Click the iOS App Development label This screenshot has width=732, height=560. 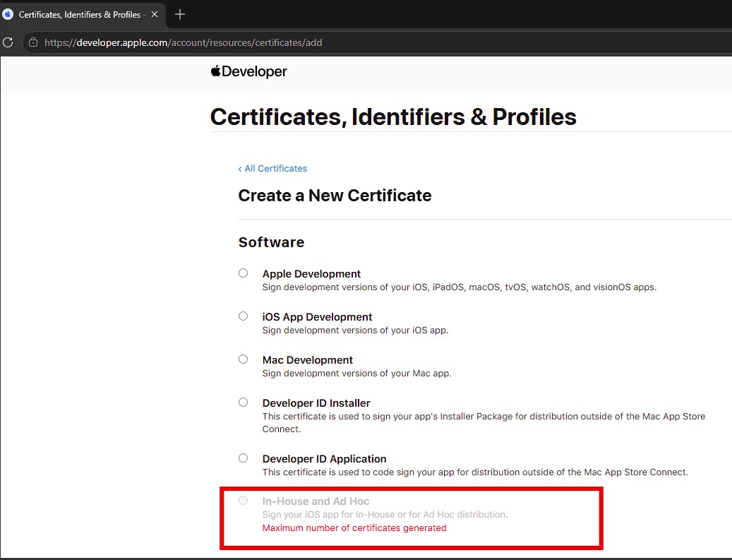pos(317,316)
